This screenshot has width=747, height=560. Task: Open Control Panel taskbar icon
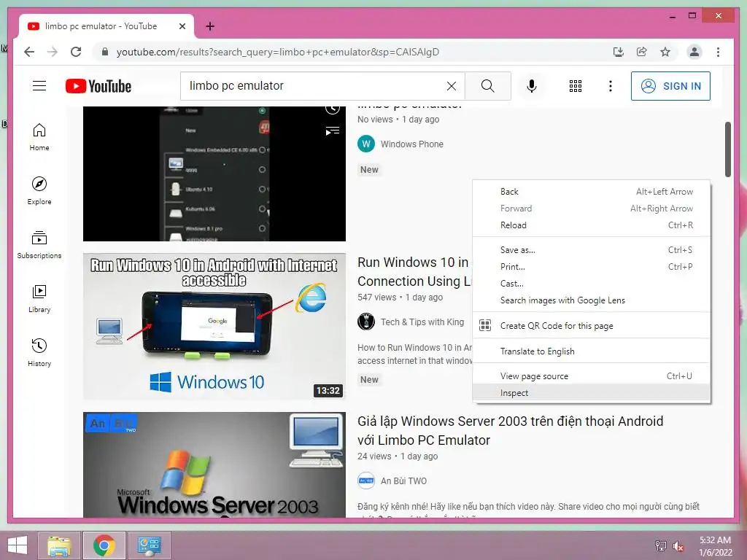click(x=149, y=545)
